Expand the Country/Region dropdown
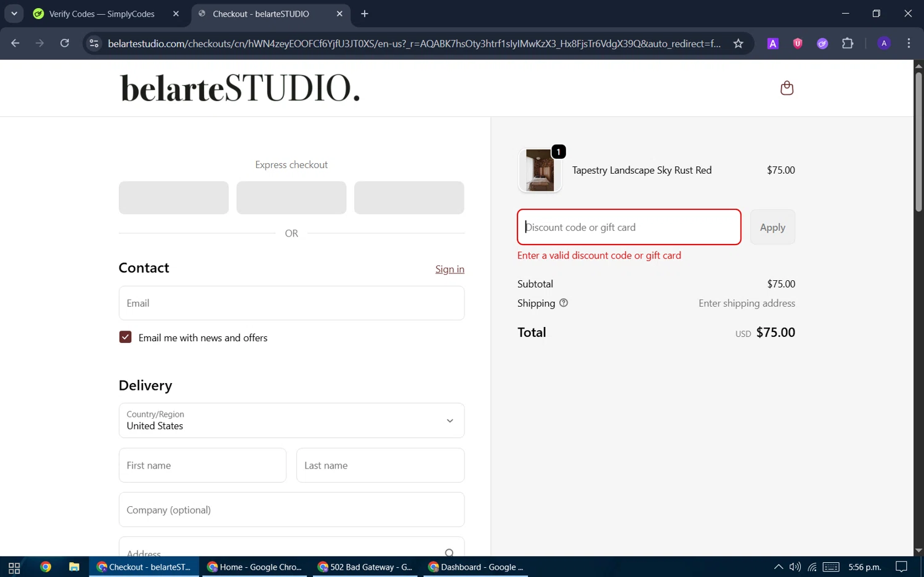924x577 pixels. (x=291, y=421)
